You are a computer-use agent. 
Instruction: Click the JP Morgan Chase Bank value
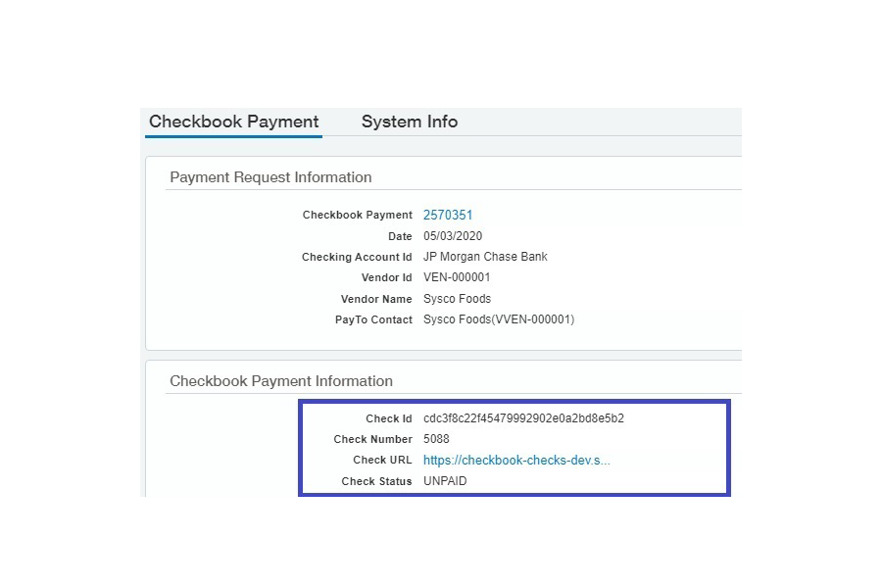[x=485, y=257]
